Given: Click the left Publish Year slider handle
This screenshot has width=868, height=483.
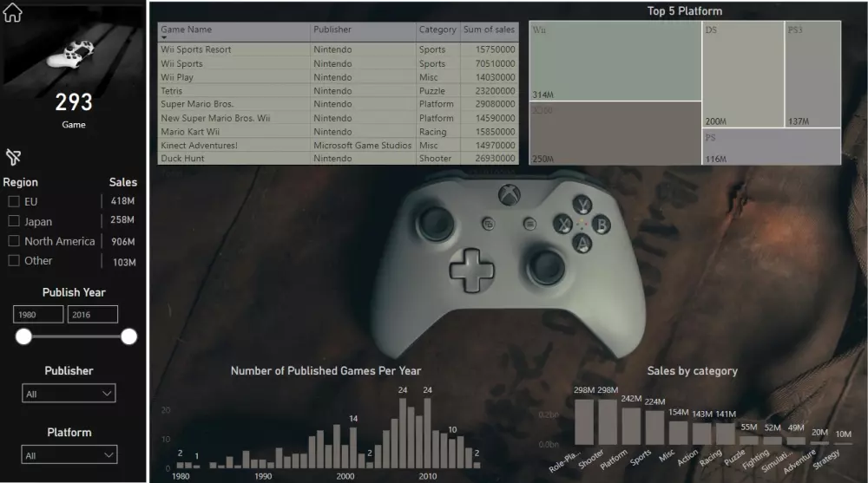Looking at the screenshot, I should coord(23,336).
